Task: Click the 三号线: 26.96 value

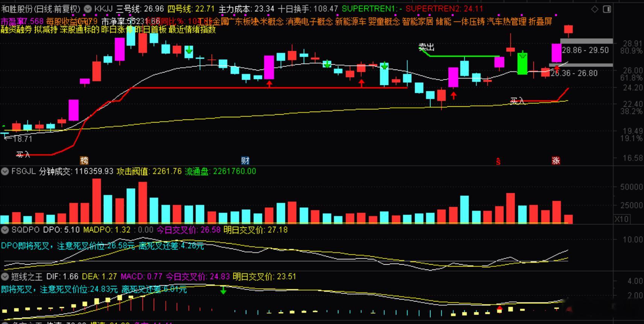Action: pos(140,9)
